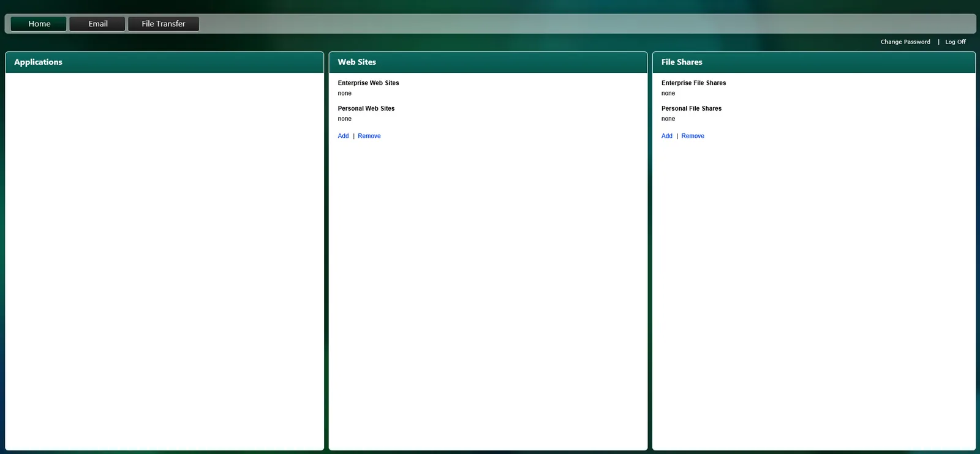Image resolution: width=980 pixels, height=454 pixels.
Task: Click 'none' under Personal Web Sites
Action: (x=345, y=119)
